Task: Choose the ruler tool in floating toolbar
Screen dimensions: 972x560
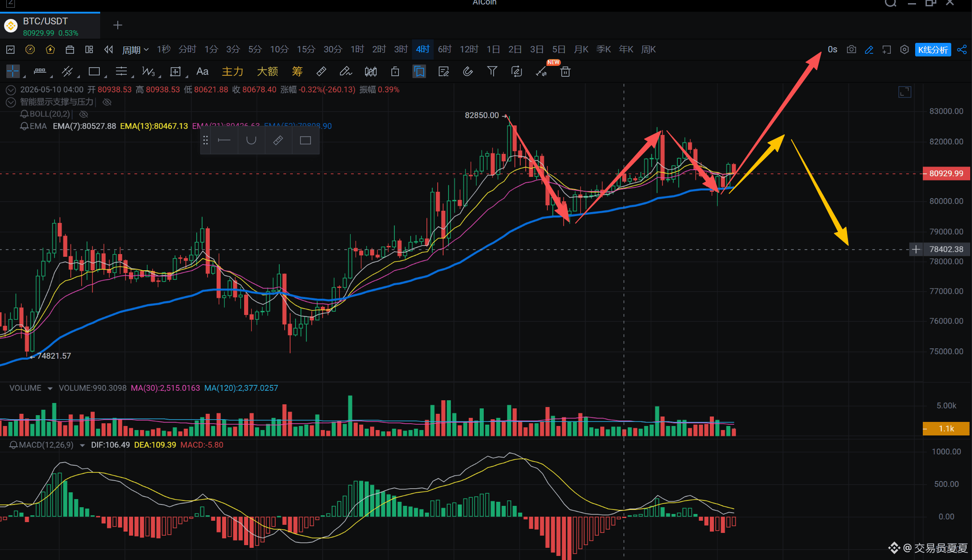Action: coord(278,140)
